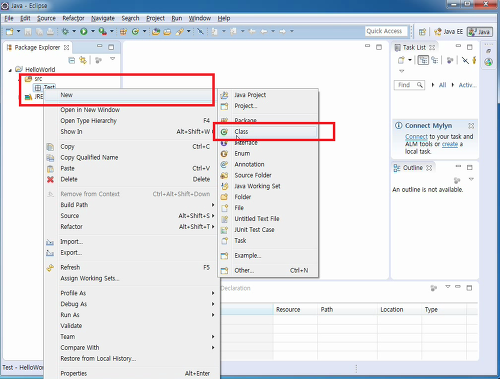Choose Java Working Set in submenu
Screen dimensions: 500x379
pos(268,186)
